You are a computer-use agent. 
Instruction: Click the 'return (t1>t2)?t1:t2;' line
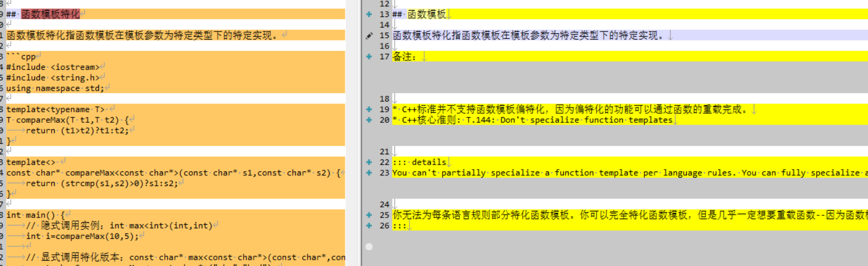pyautogui.click(x=78, y=131)
